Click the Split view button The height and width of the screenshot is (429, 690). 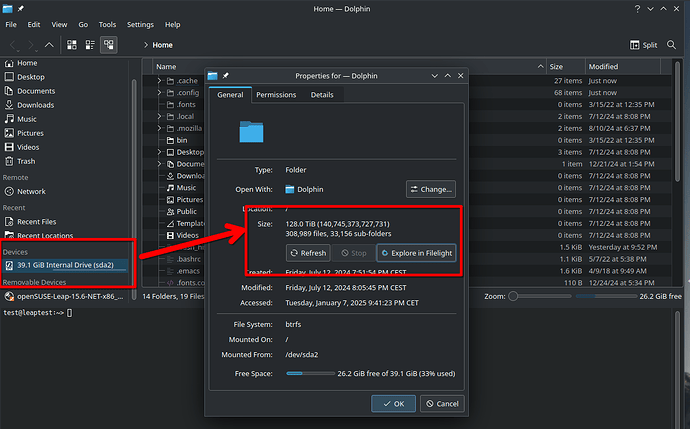click(643, 44)
